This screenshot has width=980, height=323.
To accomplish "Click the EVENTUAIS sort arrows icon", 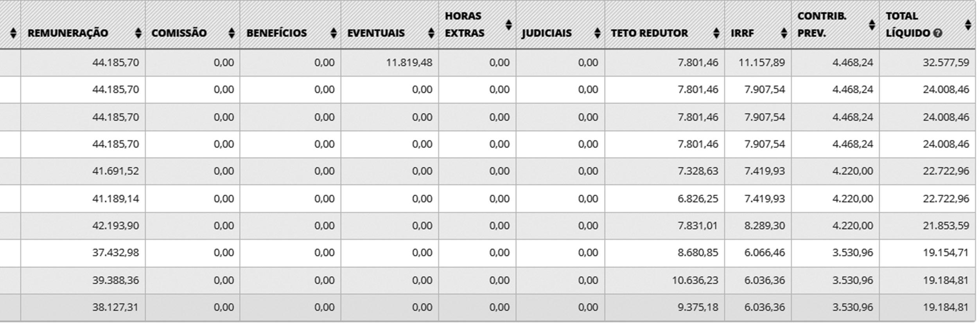I will coord(431,33).
